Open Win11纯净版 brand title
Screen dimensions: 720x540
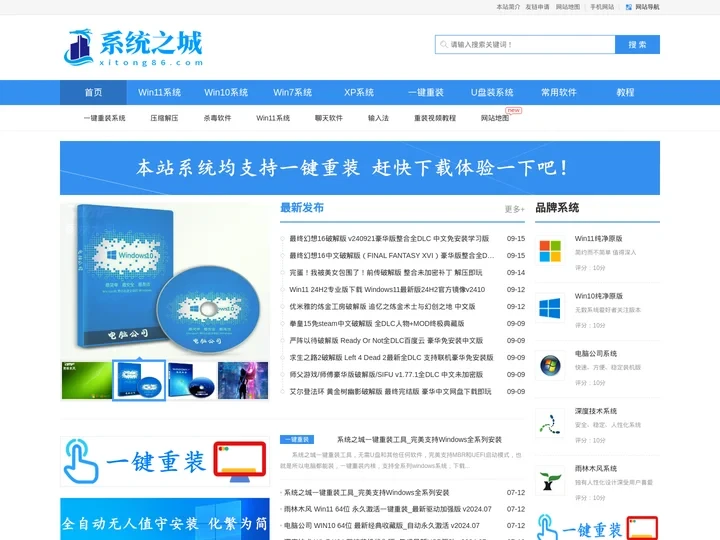pos(598,239)
